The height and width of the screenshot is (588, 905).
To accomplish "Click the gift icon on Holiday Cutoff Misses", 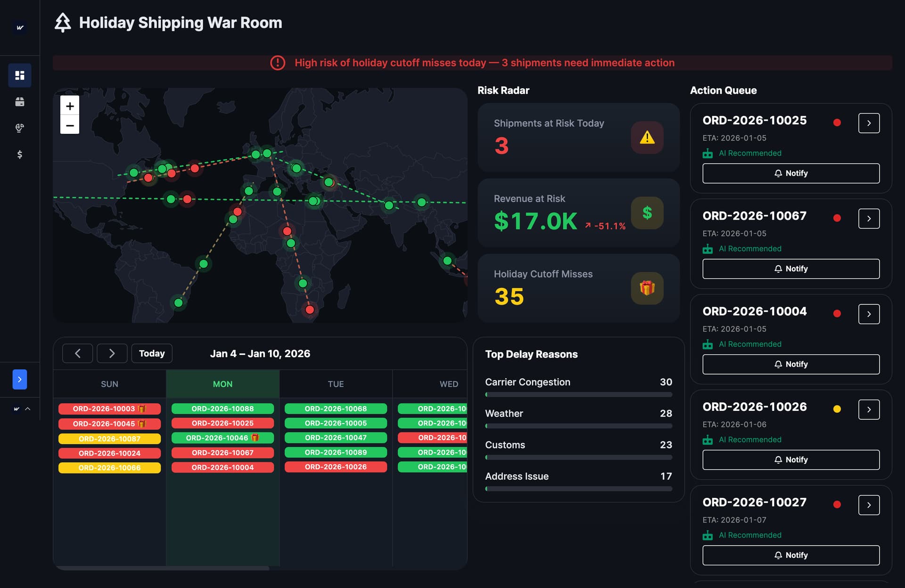I will (x=647, y=288).
